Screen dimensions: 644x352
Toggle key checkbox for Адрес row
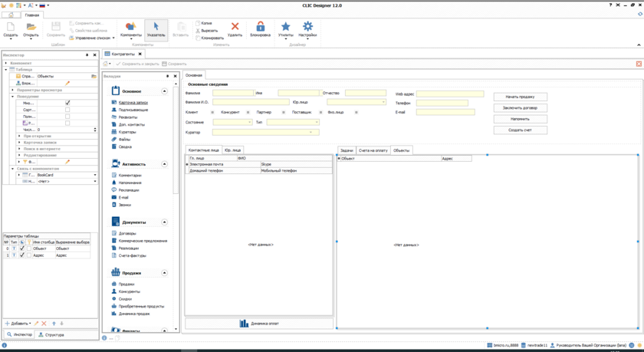point(29,255)
